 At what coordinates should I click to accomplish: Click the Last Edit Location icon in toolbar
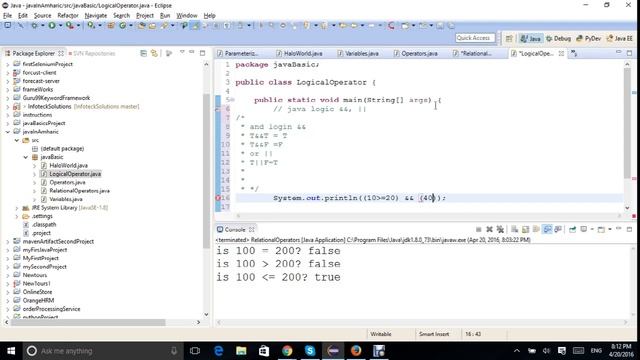343,25
